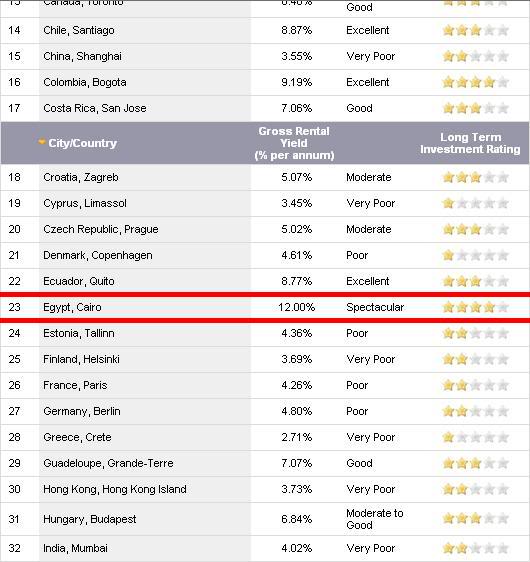
Task: Click the Spectacular rating label
Action: point(375,307)
